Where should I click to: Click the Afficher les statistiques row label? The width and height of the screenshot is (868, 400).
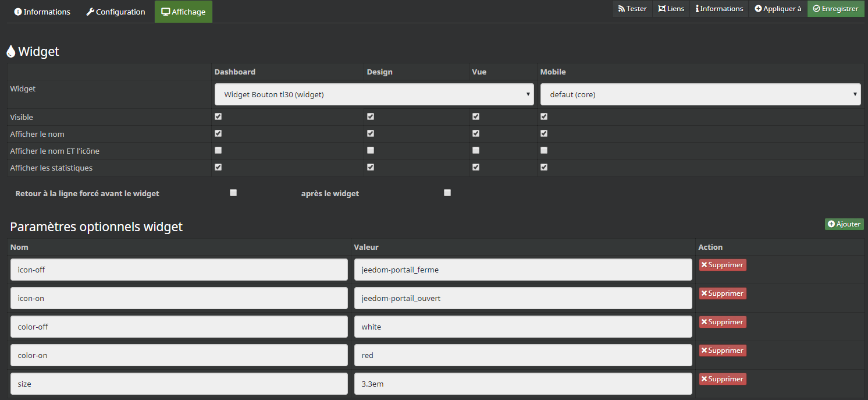pyautogui.click(x=51, y=168)
